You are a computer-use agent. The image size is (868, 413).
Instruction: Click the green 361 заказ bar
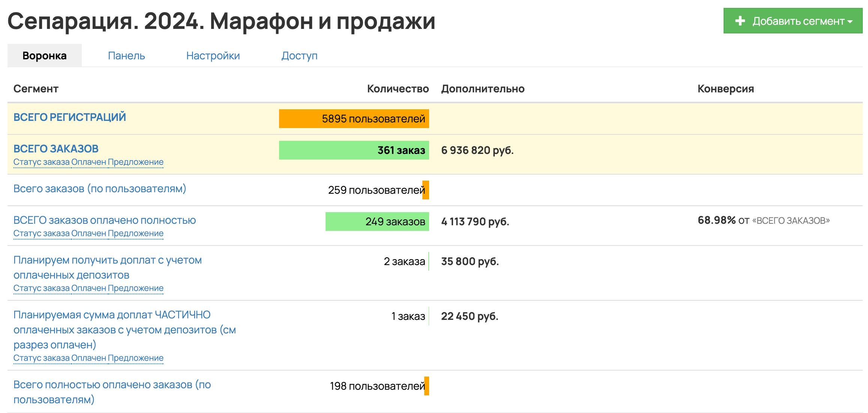(x=354, y=150)
